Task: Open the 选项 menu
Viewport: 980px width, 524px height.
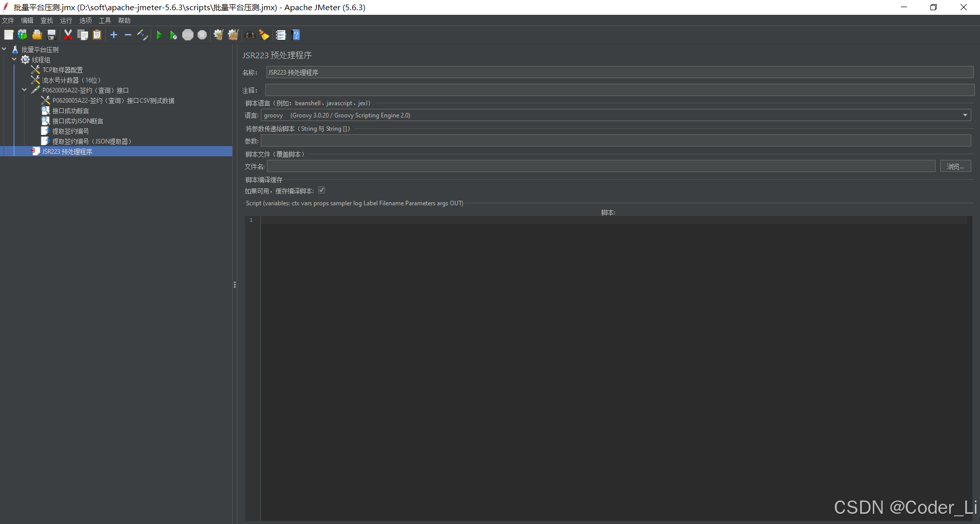Action: point(85,20)
